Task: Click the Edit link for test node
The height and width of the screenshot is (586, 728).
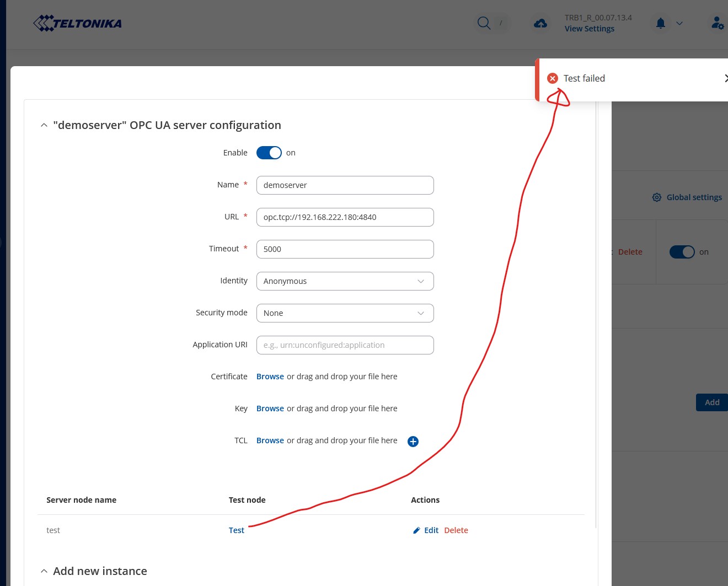Action: pos(431,530)
